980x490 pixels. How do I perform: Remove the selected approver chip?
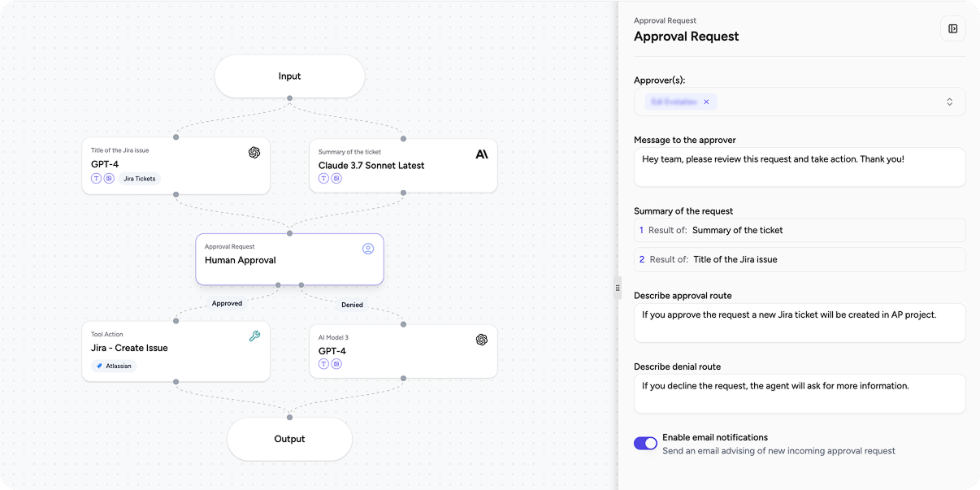pos(706,102)
